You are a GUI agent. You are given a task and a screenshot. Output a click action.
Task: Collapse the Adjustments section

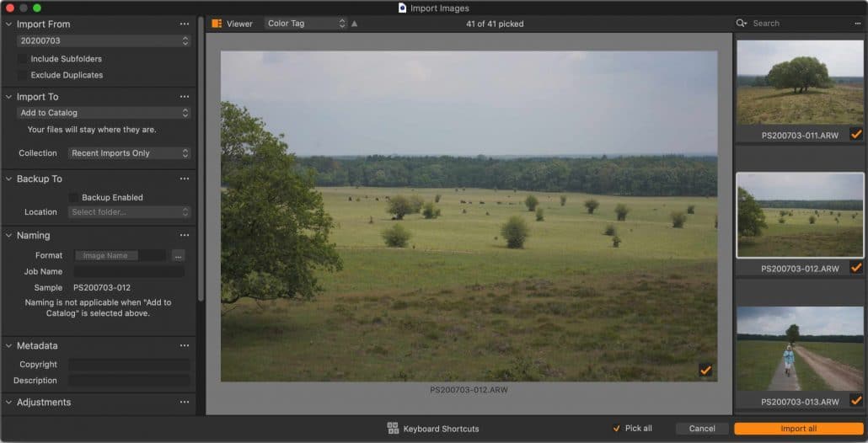(x=9, y=403)
